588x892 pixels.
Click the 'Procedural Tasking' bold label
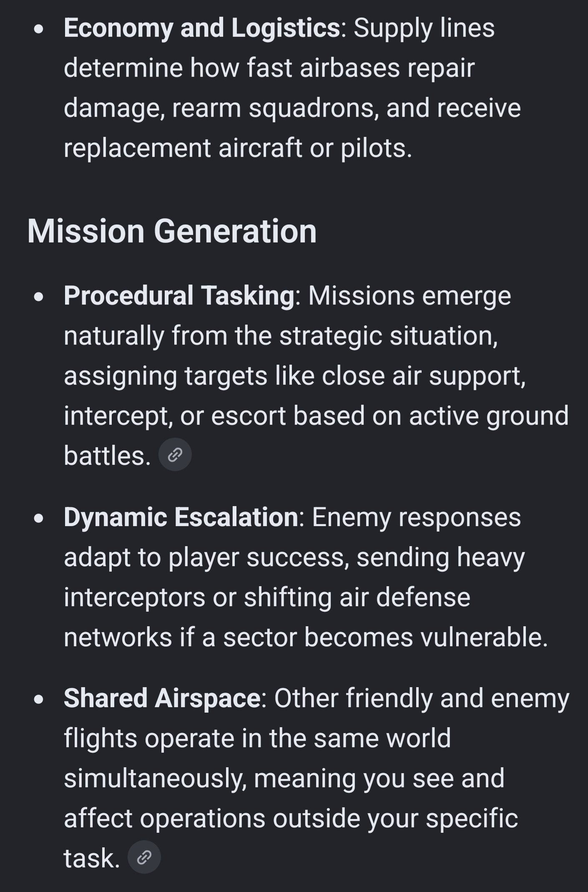179,295
